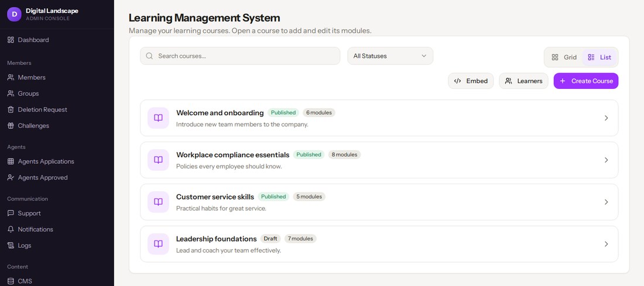The width and height of the screenshot is (644, 286).
Task: Click the Challenges gift icon
Action: click(x=11, y=126)
